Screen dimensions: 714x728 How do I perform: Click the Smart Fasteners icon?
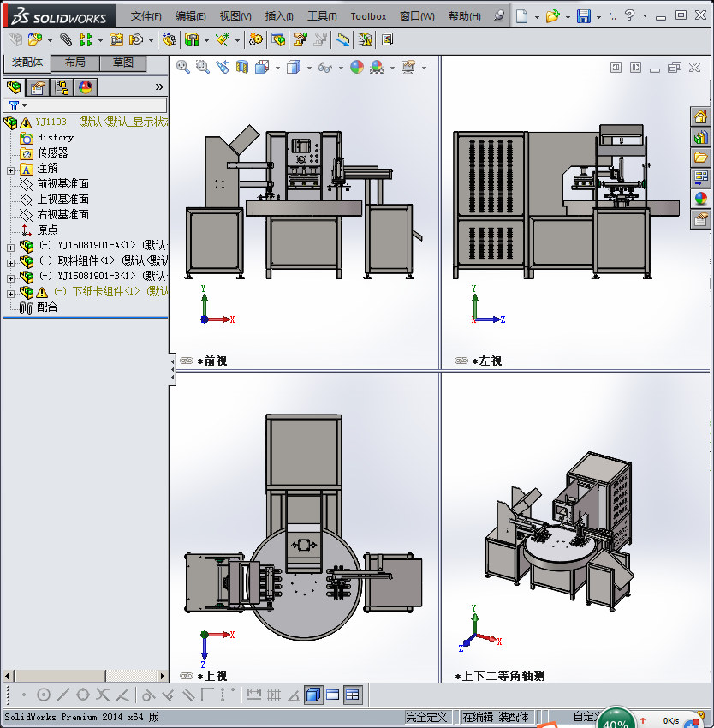pos(116,40)
